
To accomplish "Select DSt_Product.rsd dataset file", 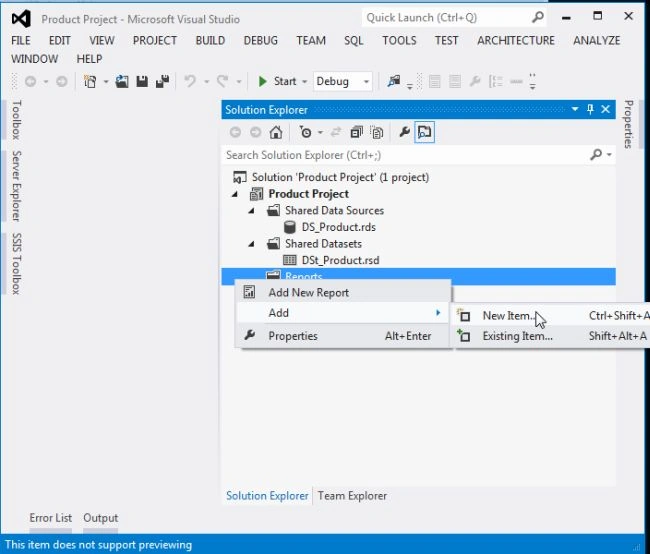I will coord(340,260).
